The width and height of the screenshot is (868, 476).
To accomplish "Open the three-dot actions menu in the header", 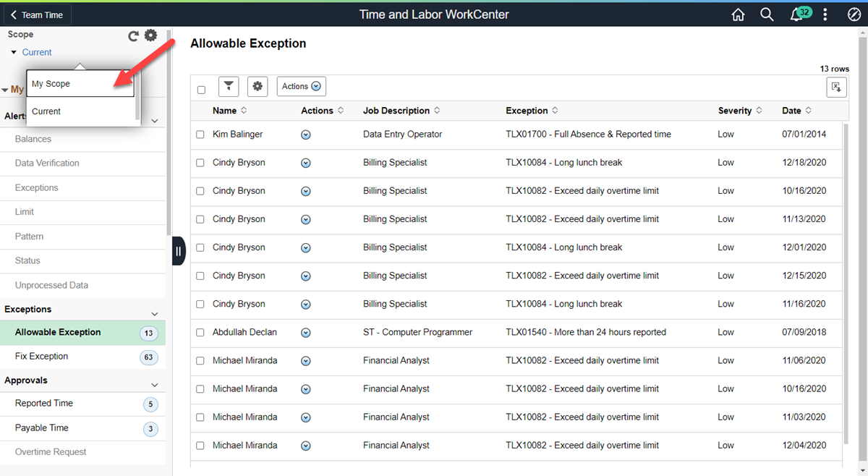I will [825, 14].
